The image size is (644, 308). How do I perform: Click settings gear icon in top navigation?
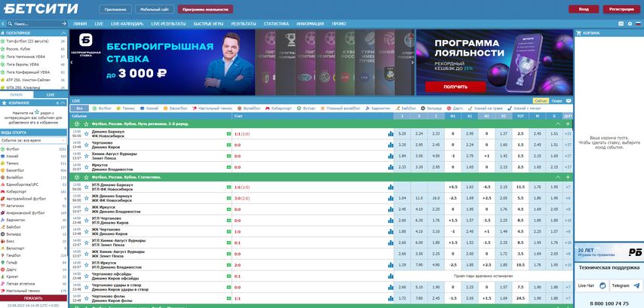[x=630, y=24]
